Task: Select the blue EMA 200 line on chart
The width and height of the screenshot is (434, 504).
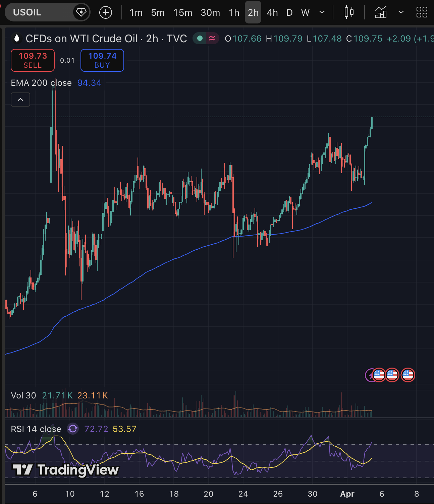Action: (x=174, y=259)
